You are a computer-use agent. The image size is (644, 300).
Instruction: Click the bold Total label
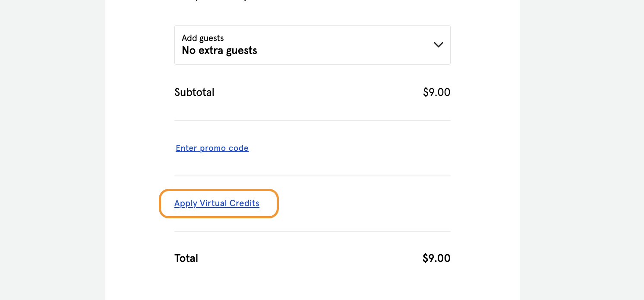[x=186, y=259]
